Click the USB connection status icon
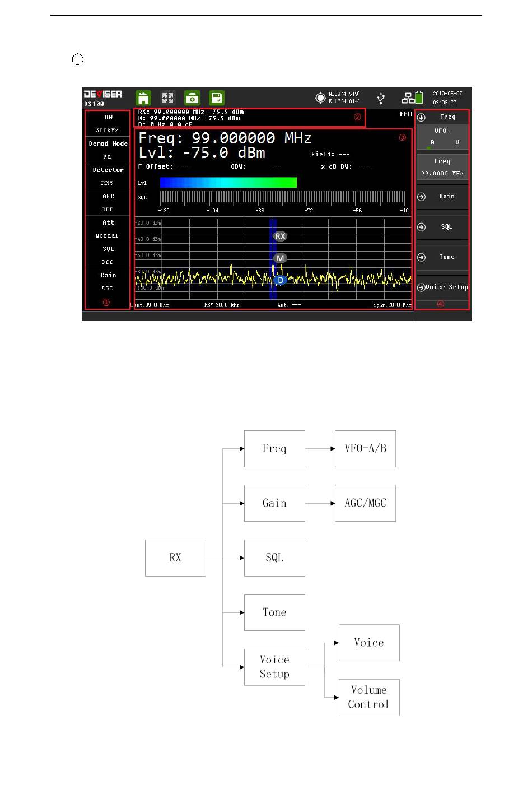The width and height of the screenshot is (532, 789). pyautogui.click(x=381, y=99)
